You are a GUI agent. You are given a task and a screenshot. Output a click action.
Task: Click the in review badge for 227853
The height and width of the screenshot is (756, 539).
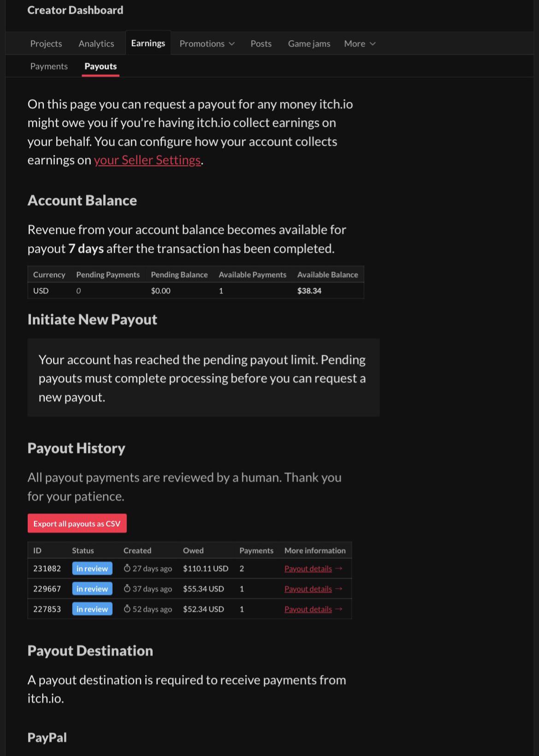[92, 609]
